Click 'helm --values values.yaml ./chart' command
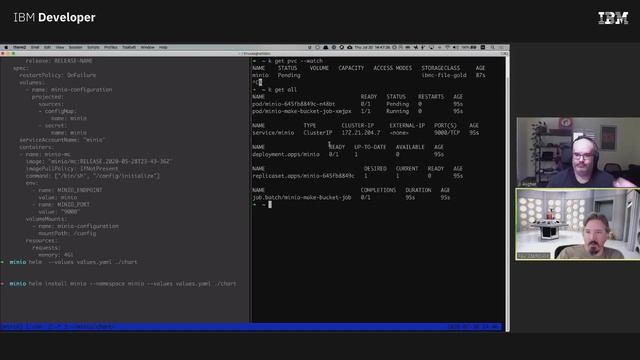Image resolution: width=640 pixels, height=360 pixels. 83,262
